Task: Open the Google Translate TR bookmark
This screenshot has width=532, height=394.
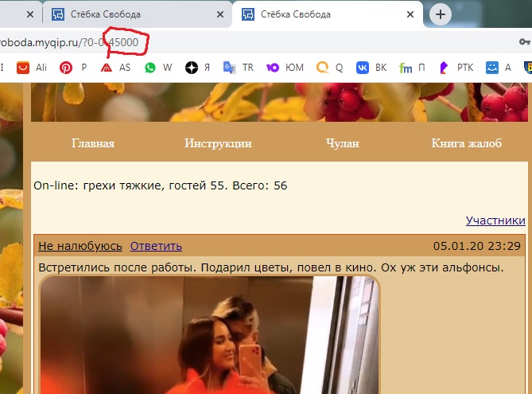Action: tap(239, 68)
